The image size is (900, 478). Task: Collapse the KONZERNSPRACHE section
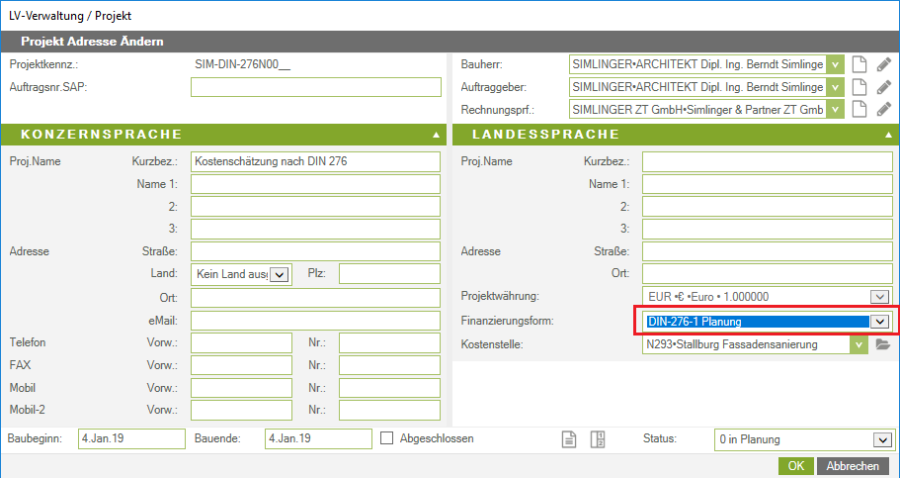436,134
